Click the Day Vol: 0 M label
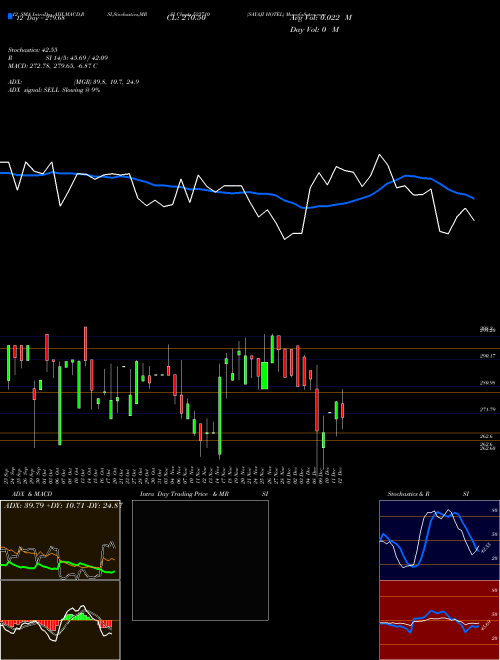 coord(314,29)
